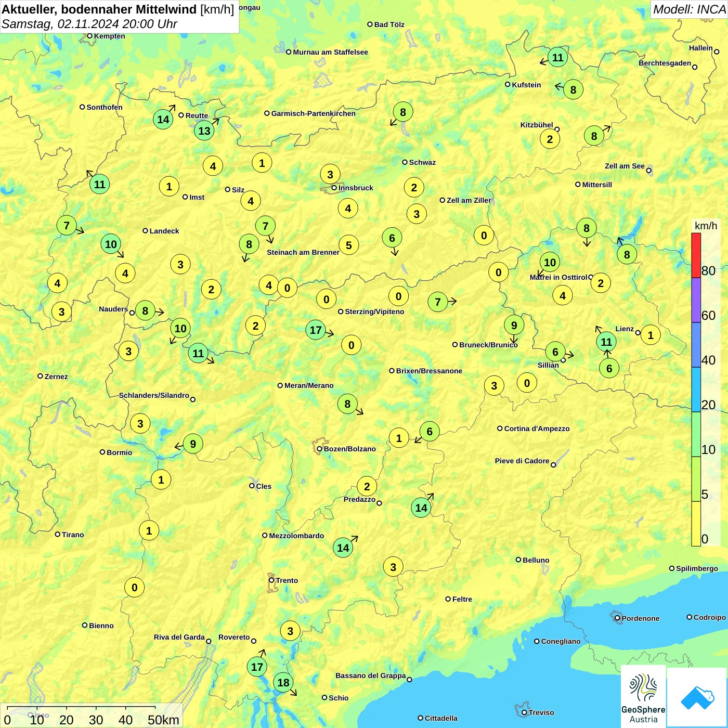This screenshot has height=728, width=728.
Task: Click the 14 wind marker left of Reutte
Action: click(x=163, y=119)
